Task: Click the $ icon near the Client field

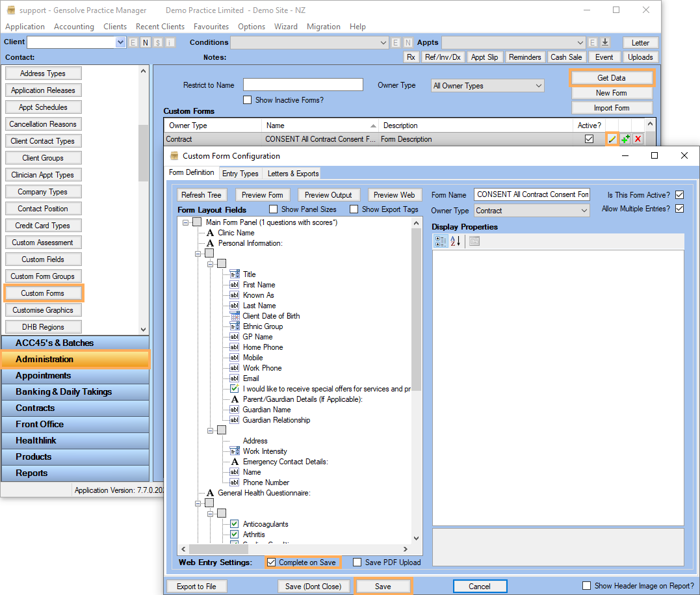Action: click(157, 42)
